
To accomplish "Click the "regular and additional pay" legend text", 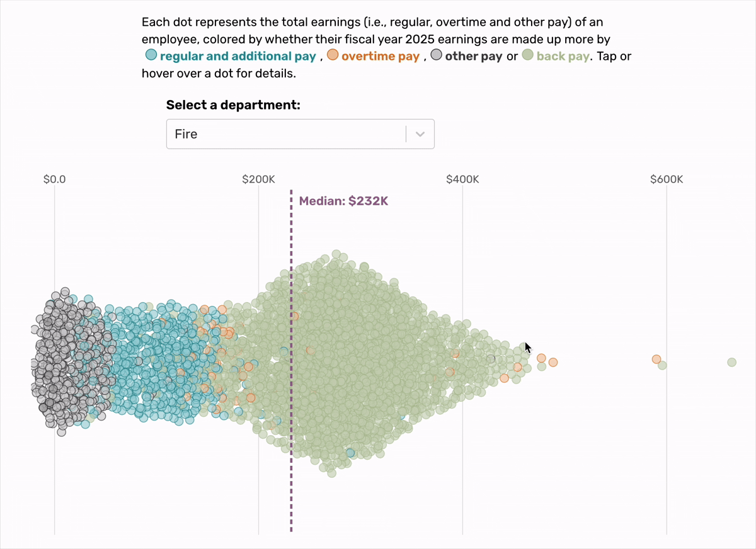I will [x=238, y=55].
